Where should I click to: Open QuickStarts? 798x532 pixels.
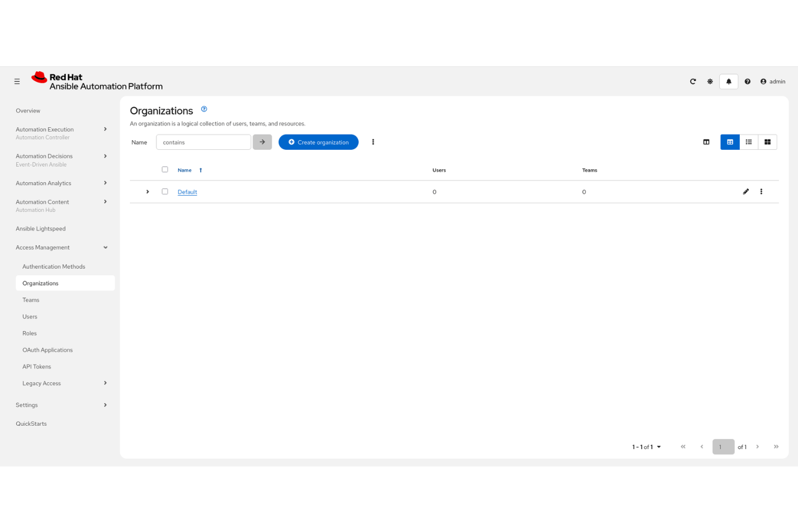point(31,424)
